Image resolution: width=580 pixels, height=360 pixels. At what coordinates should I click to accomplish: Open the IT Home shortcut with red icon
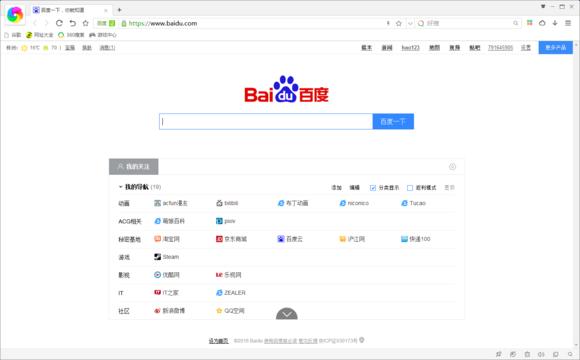[x=166, y=293]
